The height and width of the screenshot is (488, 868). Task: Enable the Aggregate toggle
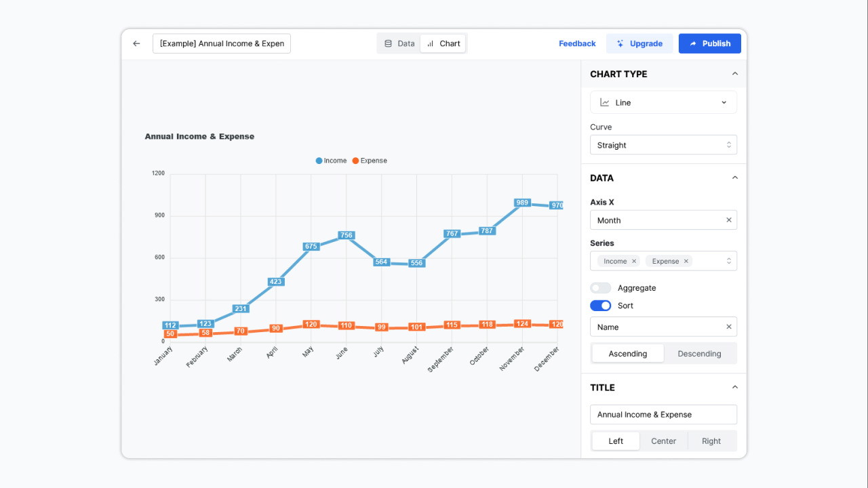click(601, 288)
